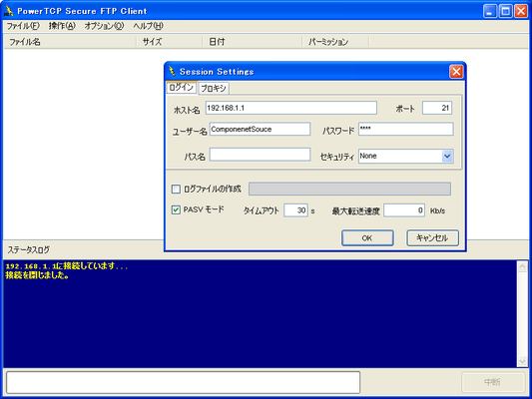Viewport: 532px width, 399px height.
Task: Sort by the ファイル名 column header
Action: (70, 42)
